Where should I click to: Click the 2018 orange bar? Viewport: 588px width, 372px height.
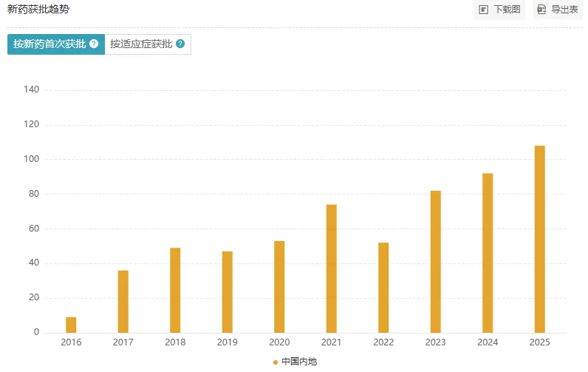tap(175, 290)
